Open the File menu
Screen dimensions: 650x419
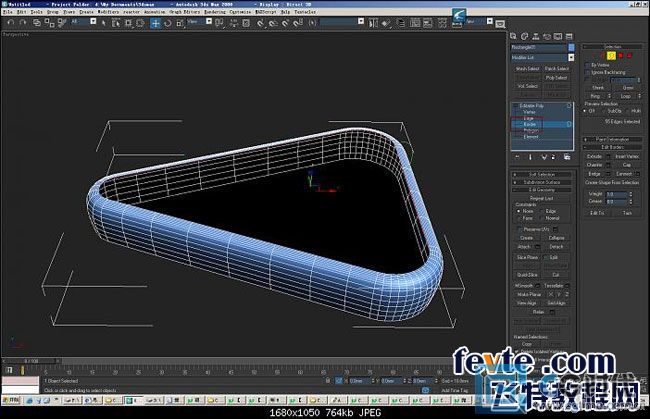[x=7, y=12]
